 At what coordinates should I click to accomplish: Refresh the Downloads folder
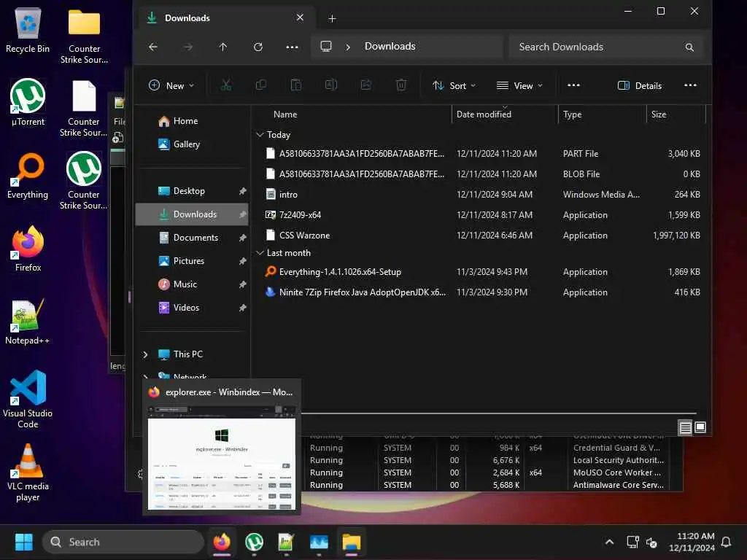[x=258, y=47]
